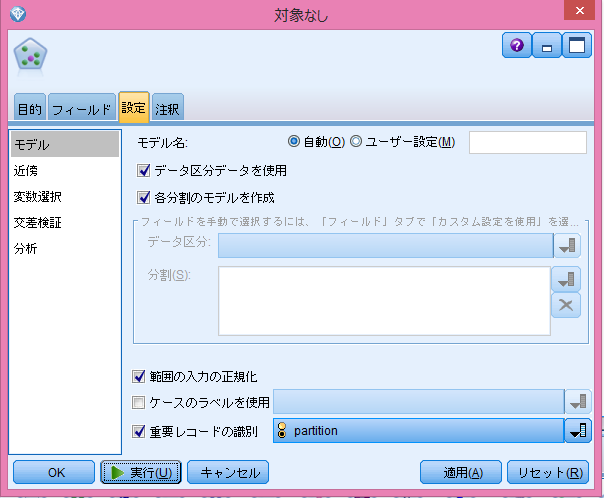Toggle データ区分データを使用 checkbox
The image size is (604, 498).
point(143,170)
